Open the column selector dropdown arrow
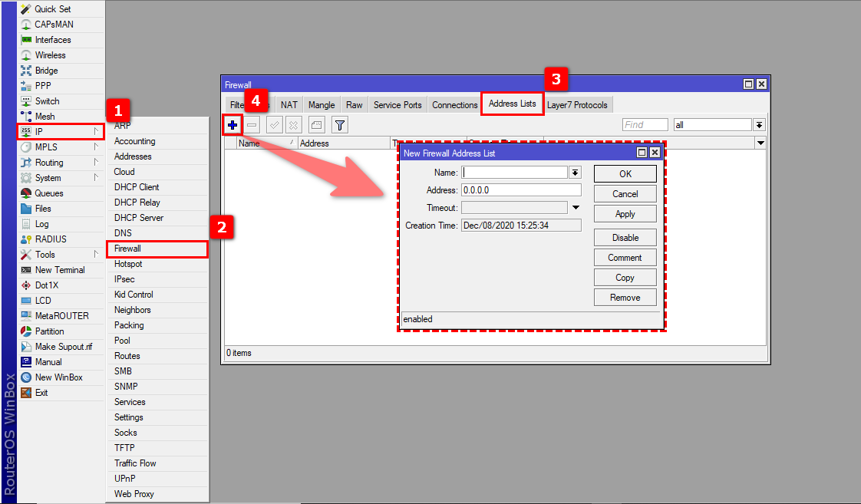Viewport: 861px width, 504px height. 760,143
